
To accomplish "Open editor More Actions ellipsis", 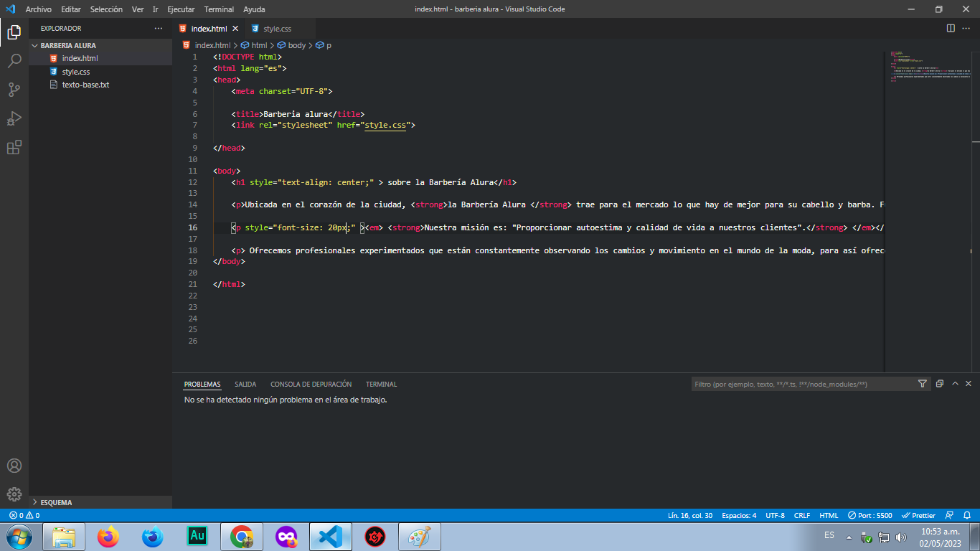I will point(968,29).
